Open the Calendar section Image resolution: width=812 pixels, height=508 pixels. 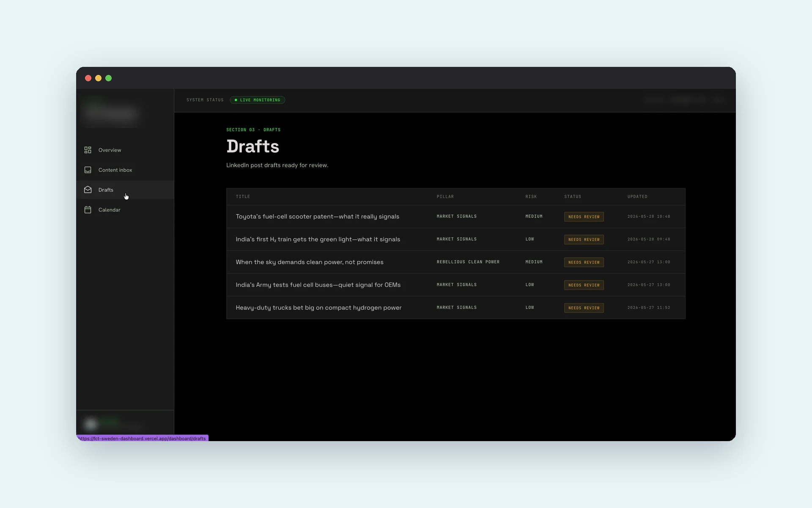125,210
